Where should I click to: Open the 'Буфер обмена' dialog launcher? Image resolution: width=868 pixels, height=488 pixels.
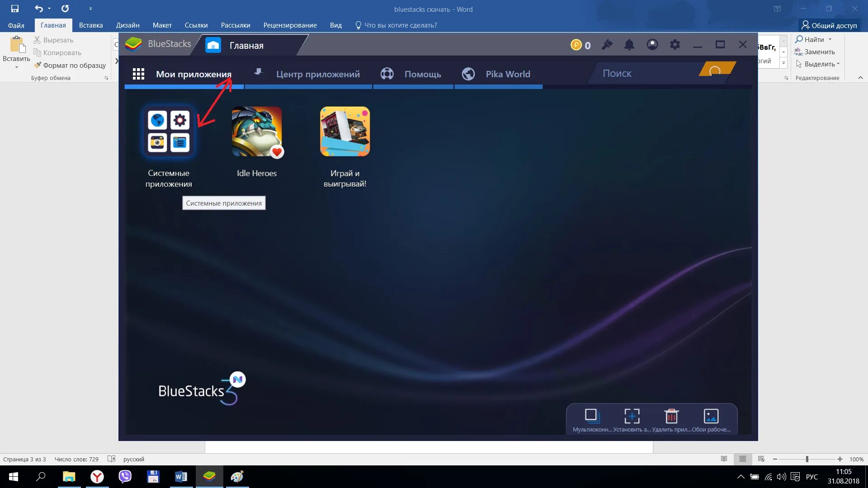click(x=107, y=78)
